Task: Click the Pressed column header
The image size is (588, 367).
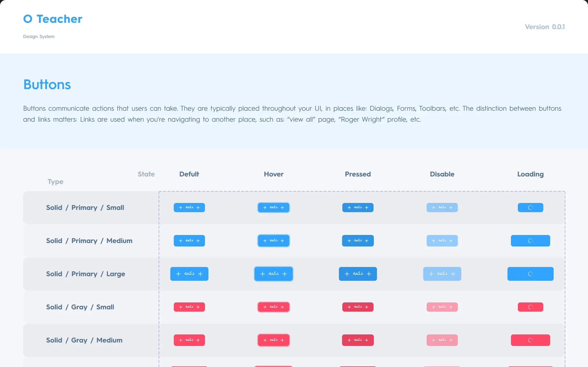Action: pos(358,174)
